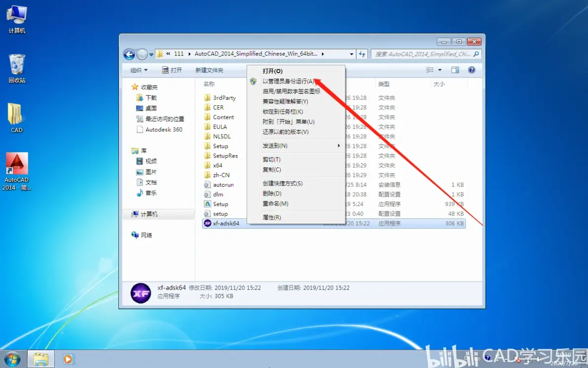
Task: Choose 创建快捷方式(S) in context menu
Action: 296,183
